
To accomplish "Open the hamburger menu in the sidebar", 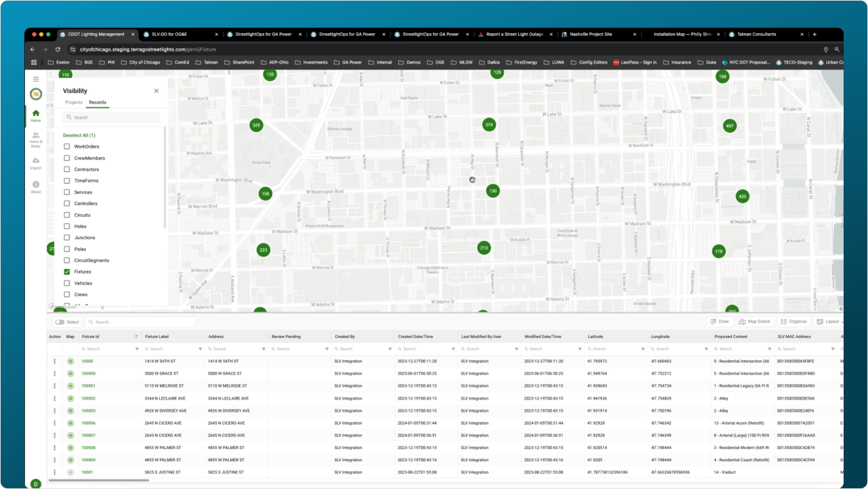I will [x=36, y=79].
